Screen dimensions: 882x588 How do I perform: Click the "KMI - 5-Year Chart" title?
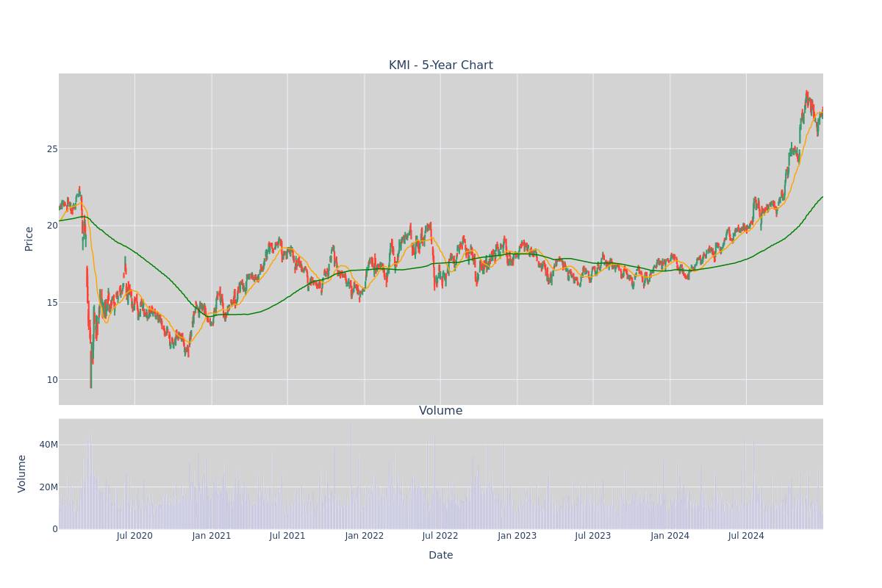pos(441,65)
